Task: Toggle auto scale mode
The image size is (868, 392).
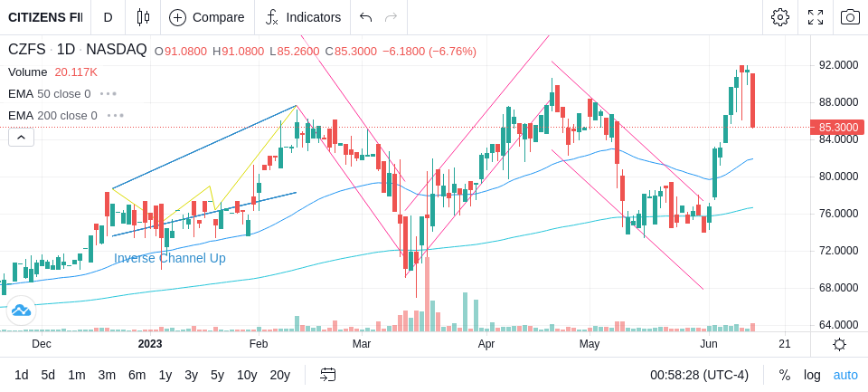Action: (x=845, y=375)
